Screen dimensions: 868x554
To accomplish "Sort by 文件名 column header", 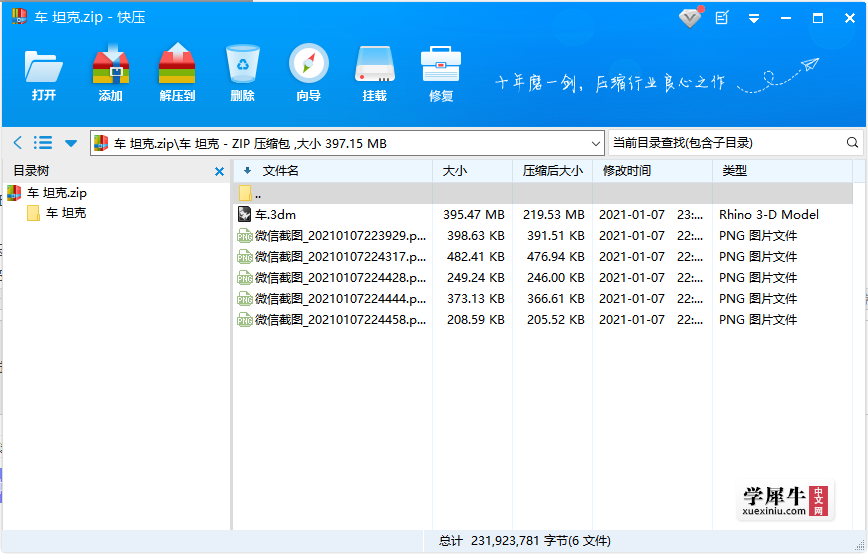I will click(333, 171).
